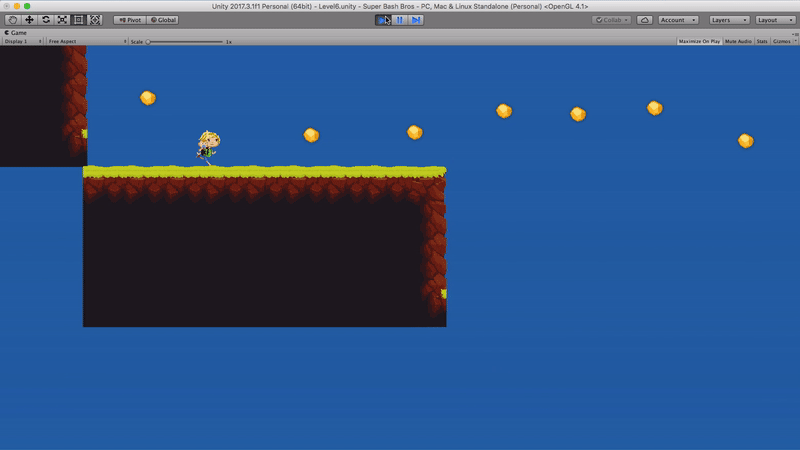
Task: Toggle Pivot/Center handle position
Action: (x=128, y=20)
